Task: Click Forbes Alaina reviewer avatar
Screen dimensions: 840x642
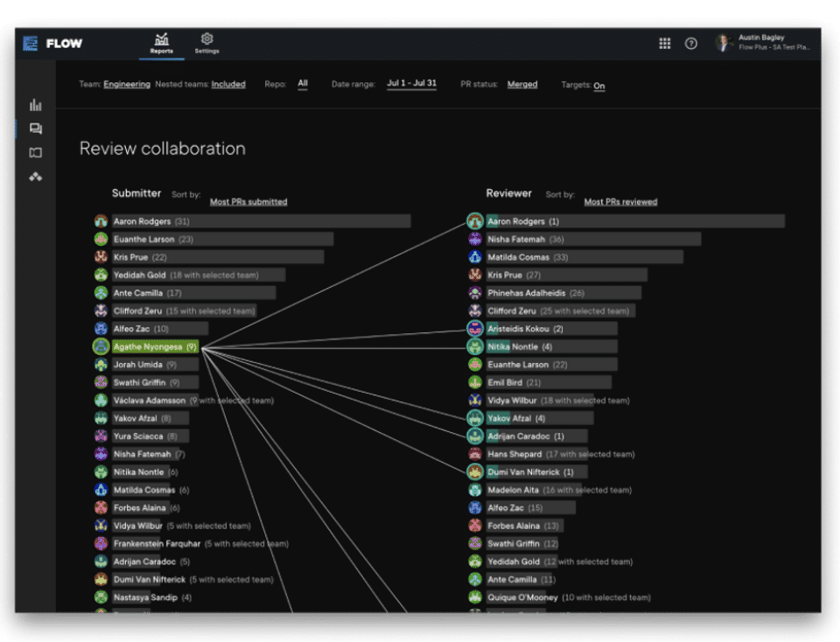Action: pyautogui.click(x=474, y=526)
